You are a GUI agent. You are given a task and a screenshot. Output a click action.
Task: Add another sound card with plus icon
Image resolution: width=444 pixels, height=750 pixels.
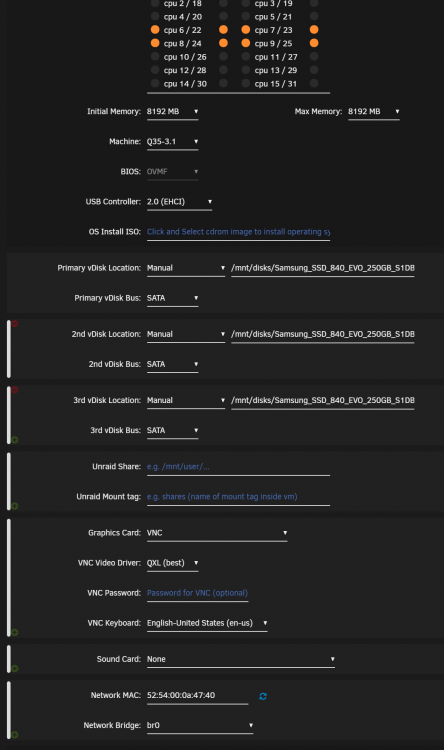tap(15, 668)
